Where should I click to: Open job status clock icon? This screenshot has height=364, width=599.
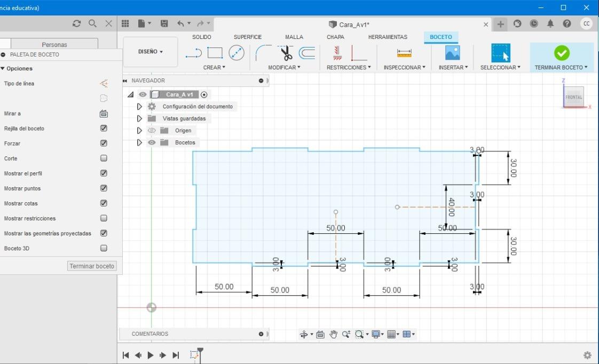pos(534,23)
